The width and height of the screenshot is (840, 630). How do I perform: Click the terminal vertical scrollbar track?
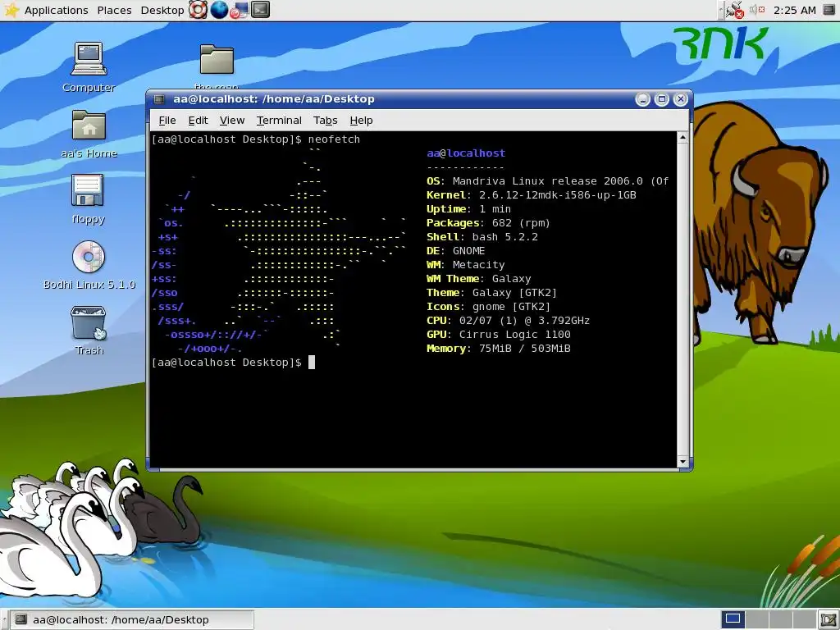click(x=682, y=300)
